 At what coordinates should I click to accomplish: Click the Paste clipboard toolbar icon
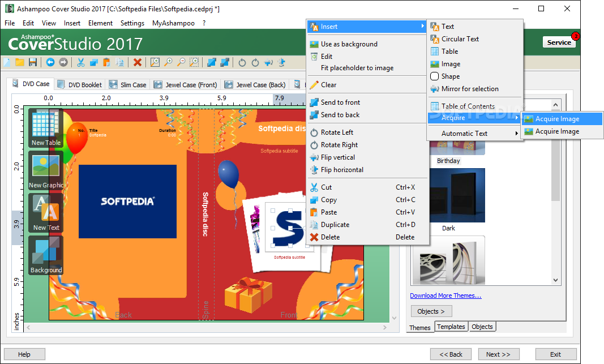click(x=106, y=62)
